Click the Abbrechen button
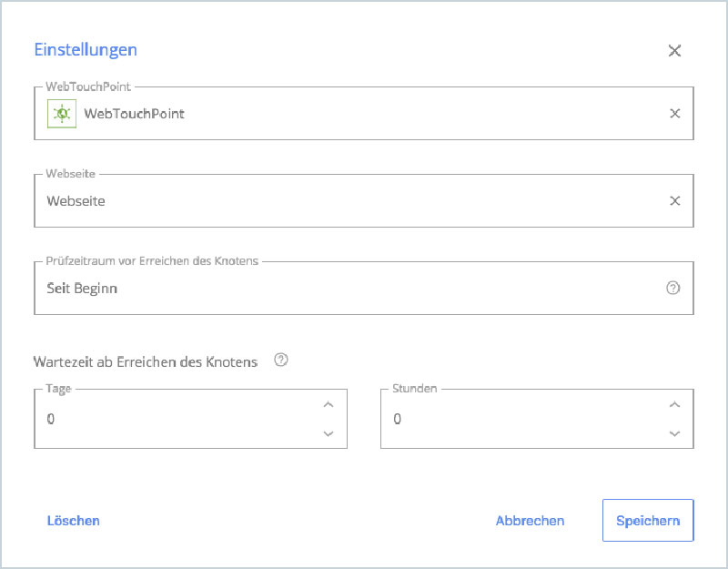 click(x=531, y=520)
